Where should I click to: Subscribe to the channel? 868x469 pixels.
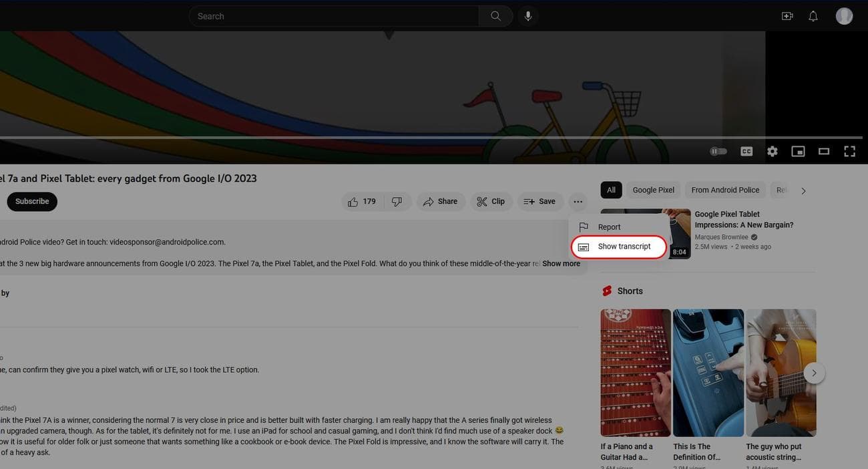coord(32,202)
